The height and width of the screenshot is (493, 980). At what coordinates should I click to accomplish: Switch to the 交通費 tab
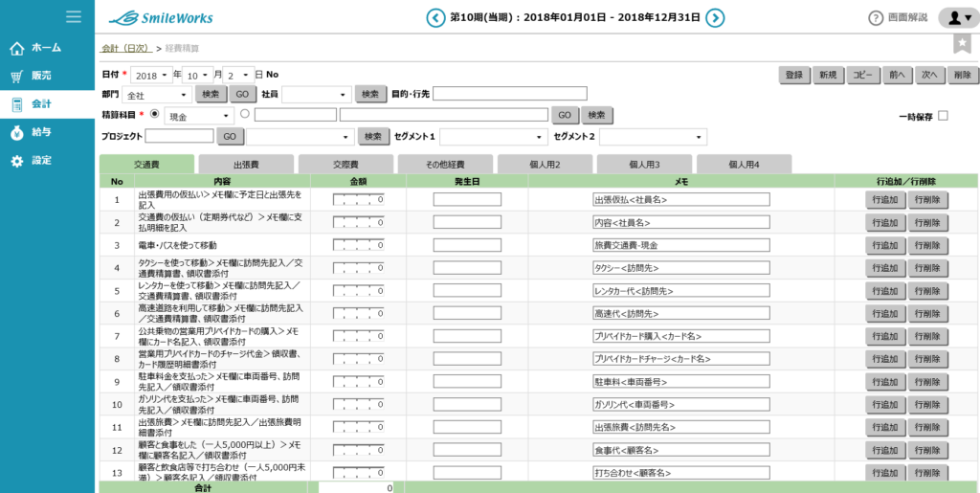coord(146,165)
